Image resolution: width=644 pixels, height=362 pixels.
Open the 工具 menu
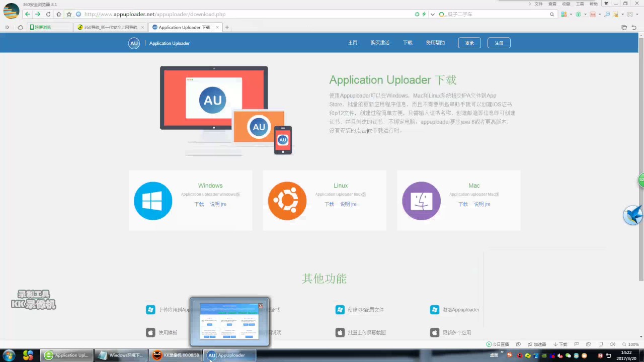point(580,4)
